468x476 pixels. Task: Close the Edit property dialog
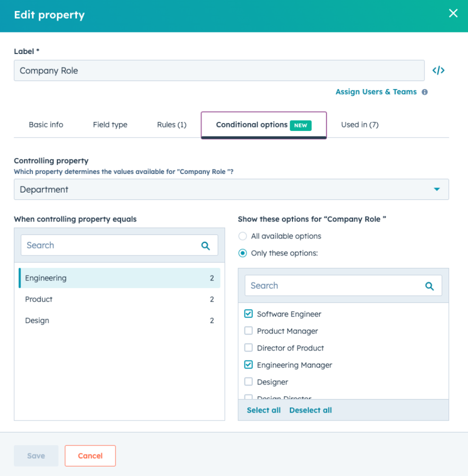453,13
